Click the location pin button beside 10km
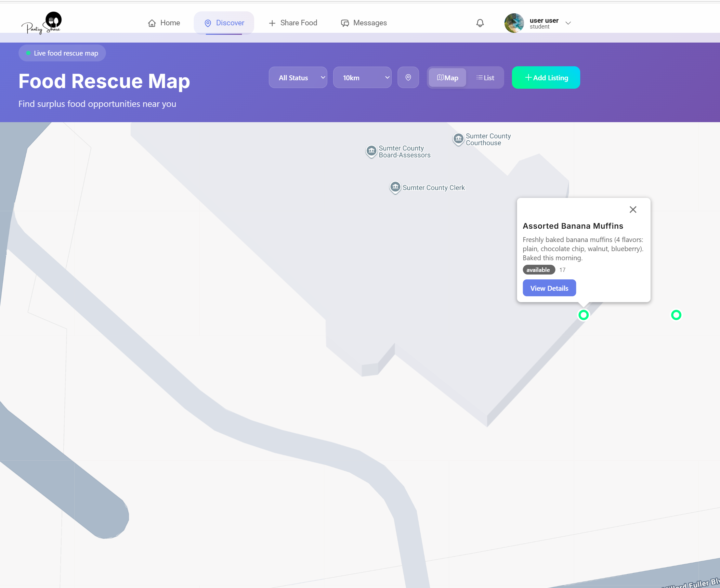The height and width of the screenshot is (588, 720). tap(408, 78)
